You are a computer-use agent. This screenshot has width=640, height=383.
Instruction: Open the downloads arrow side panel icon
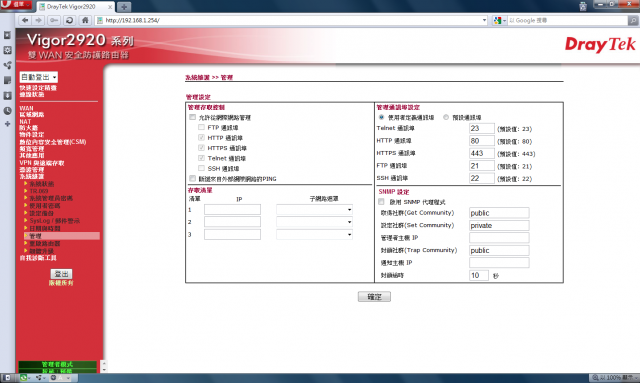coord(7,96)
